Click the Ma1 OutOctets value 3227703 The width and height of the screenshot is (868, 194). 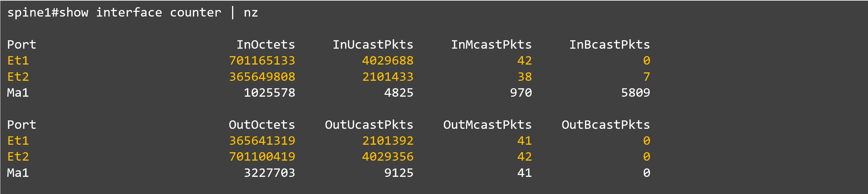tap(269, 173)
